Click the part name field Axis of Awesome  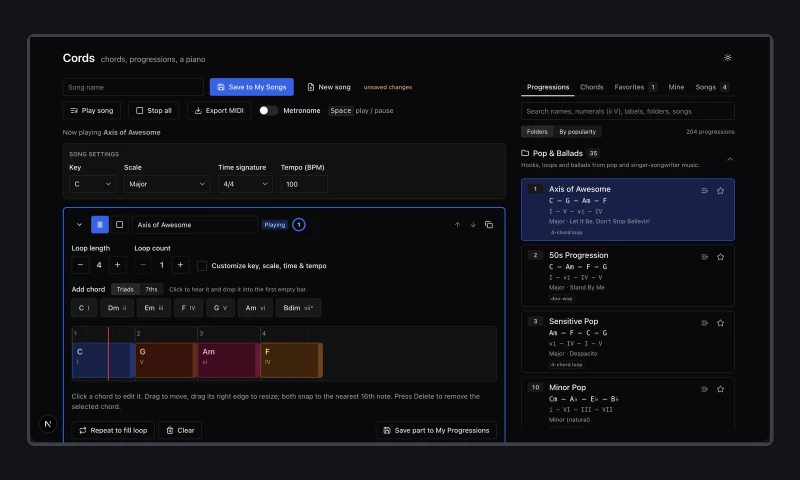click(x=194, y=224)
